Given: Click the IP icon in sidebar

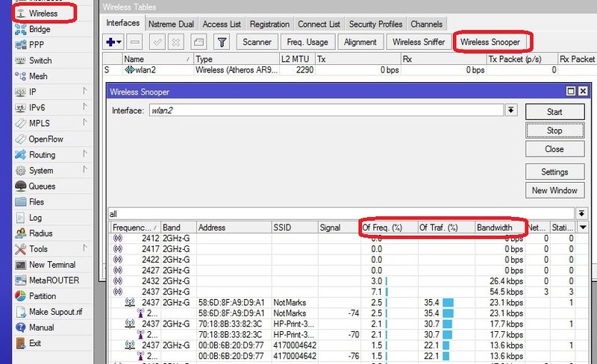Looking at the screenshot, I should 21,92.
